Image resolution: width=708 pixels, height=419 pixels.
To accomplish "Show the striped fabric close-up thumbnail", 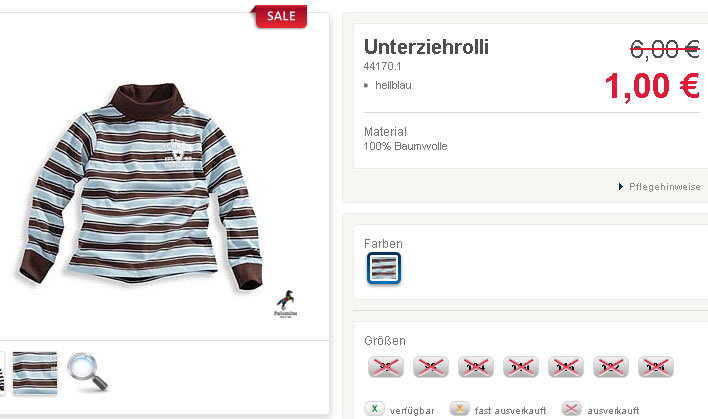I will (x=35, y=373).
